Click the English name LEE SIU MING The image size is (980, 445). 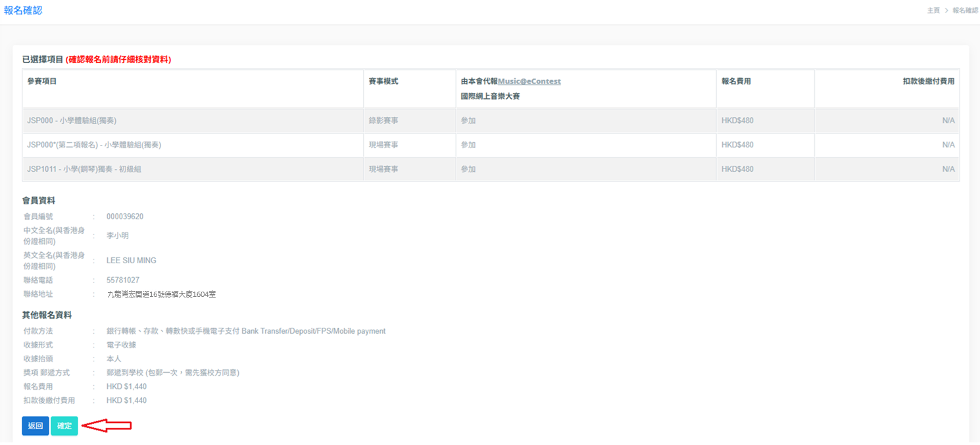tap(132, 261)
